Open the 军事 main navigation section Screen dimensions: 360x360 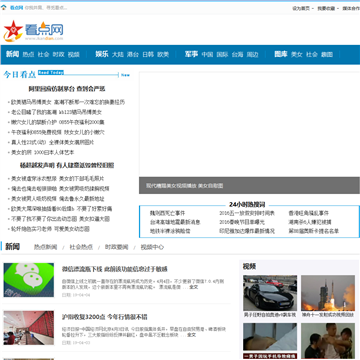tap(191, 54)
